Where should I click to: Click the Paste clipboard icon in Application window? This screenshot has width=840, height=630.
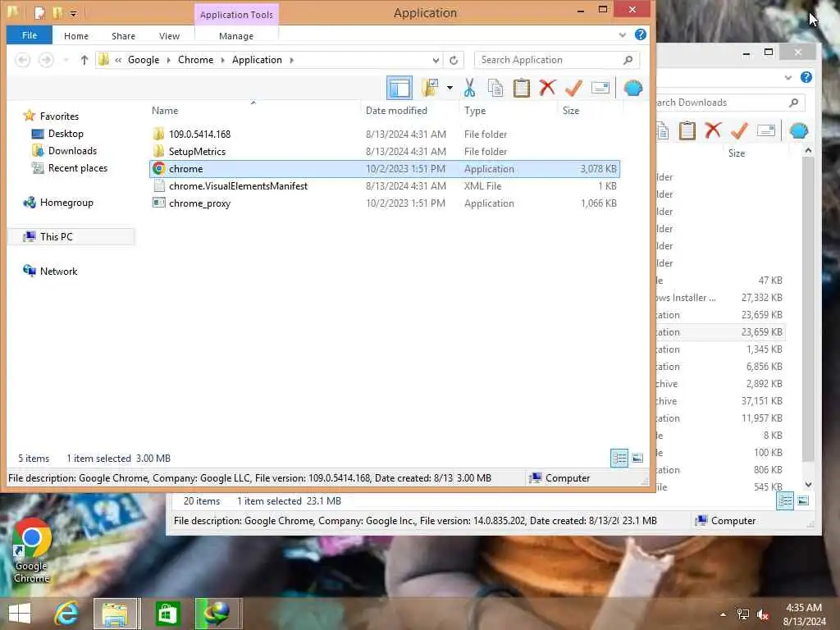point(521,88)
